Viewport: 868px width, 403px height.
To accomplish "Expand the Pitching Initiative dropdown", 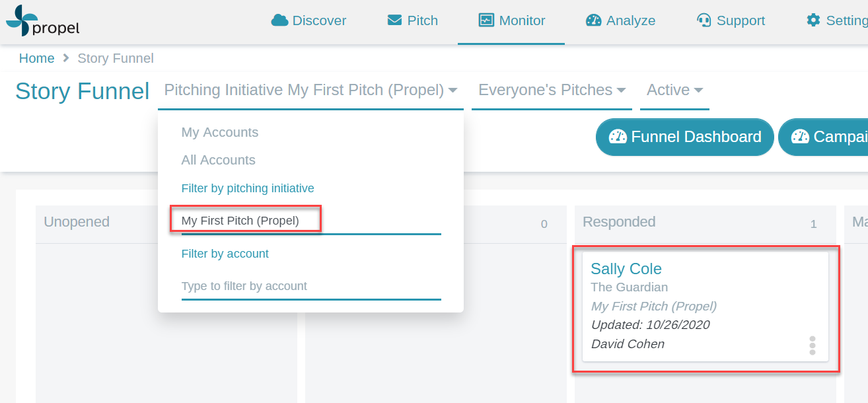I will click(310, 91).
